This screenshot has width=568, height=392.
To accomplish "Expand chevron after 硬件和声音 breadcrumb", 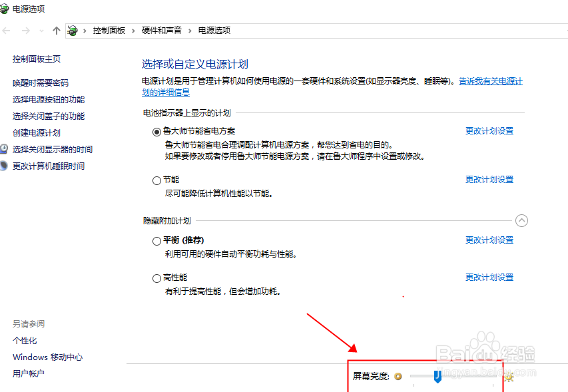I will click(190, 31).
